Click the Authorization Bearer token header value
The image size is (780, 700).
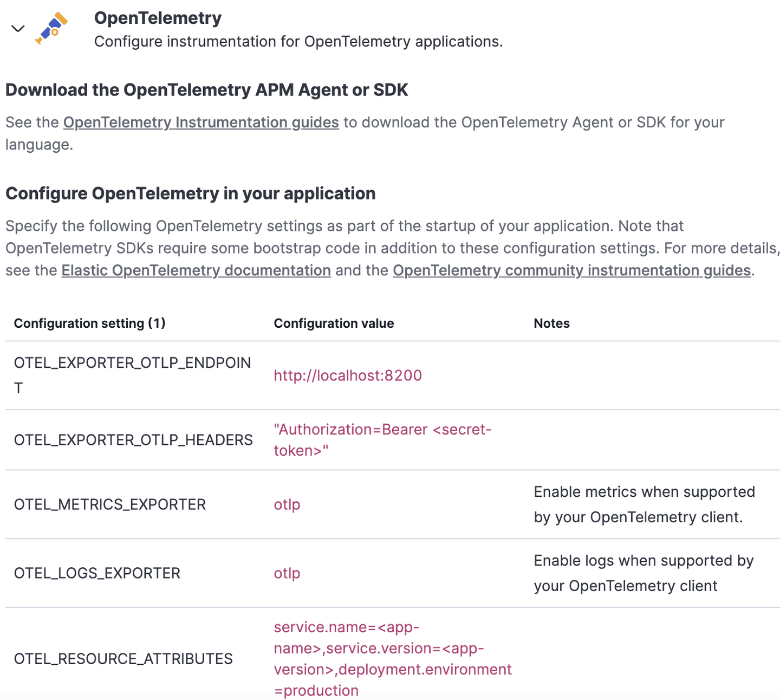[x=382, y=439]
